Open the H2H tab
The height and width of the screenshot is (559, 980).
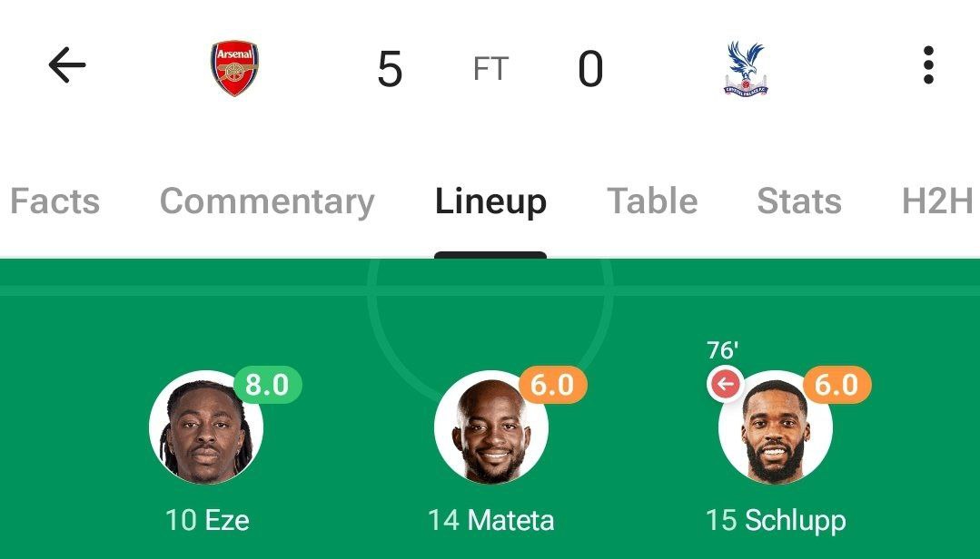pyautogui.click(x=937, y=201)
